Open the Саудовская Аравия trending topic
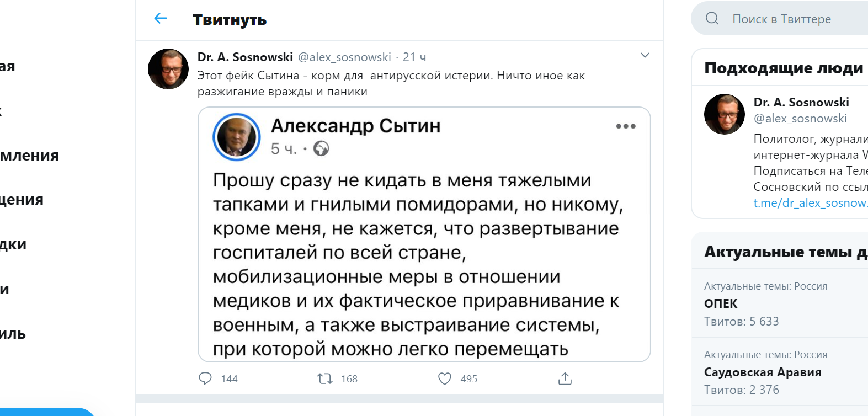The height and width of the screenshot is (416, 868). click(763, 372)
